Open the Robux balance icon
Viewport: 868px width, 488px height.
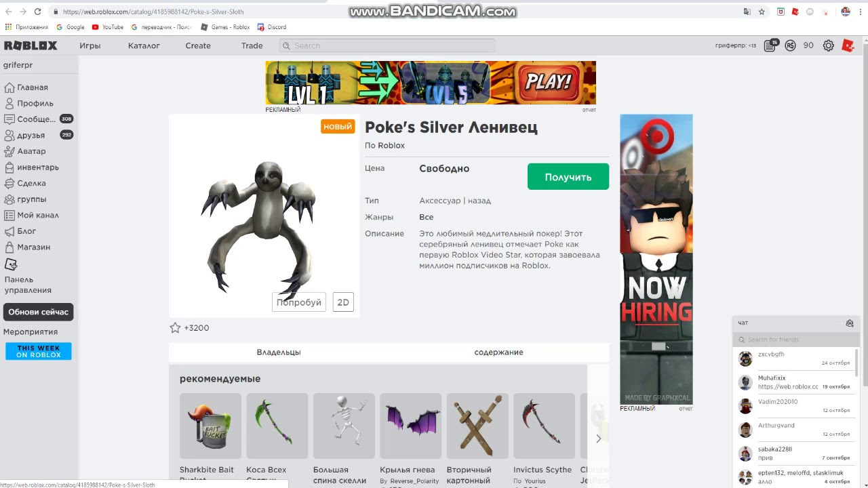point(790,45)
